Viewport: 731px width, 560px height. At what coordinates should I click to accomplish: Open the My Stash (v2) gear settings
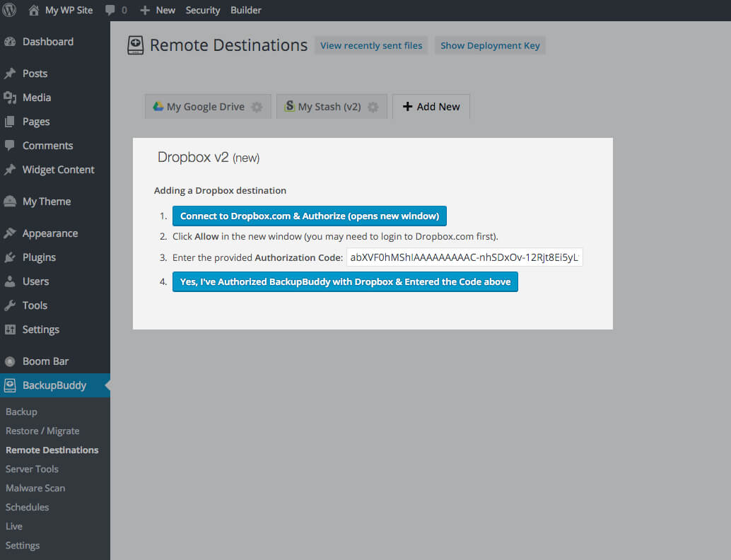[x=373, y=107]
